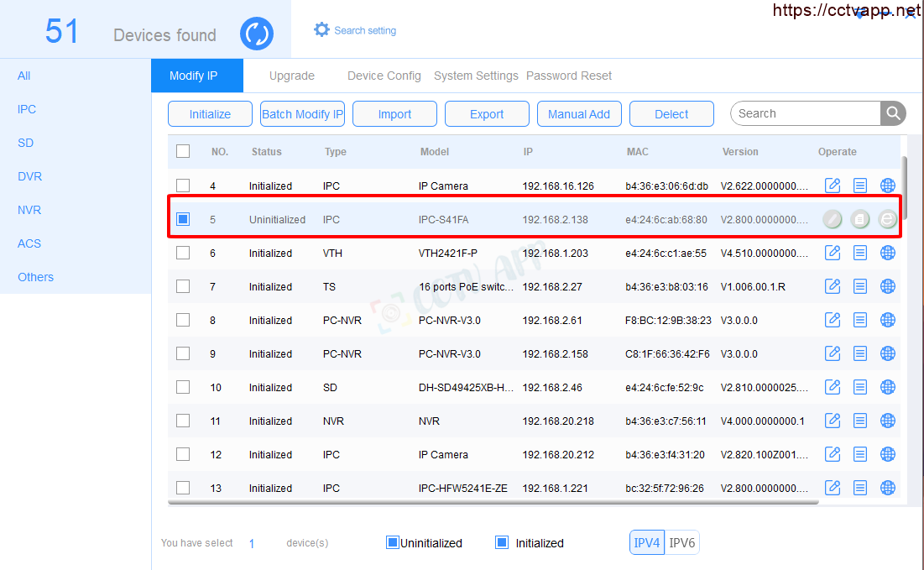
Task: Open web browser icon for NVR row 11
Action: [887, 421]
